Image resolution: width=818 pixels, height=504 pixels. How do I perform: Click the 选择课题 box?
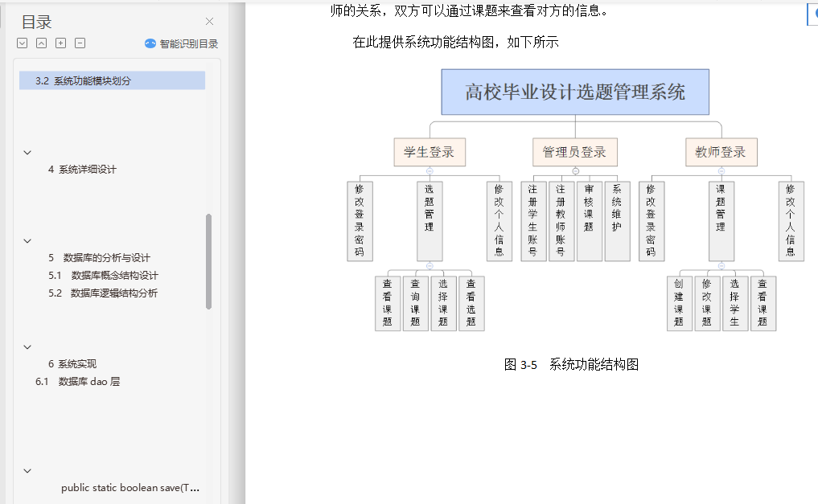[443, 303]
